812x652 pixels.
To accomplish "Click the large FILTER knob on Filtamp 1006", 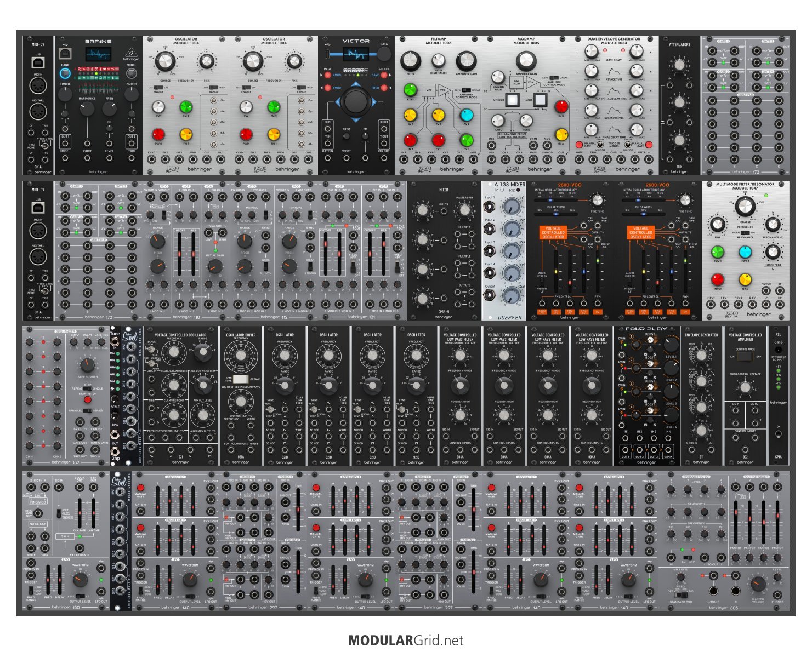I will 410,61.
